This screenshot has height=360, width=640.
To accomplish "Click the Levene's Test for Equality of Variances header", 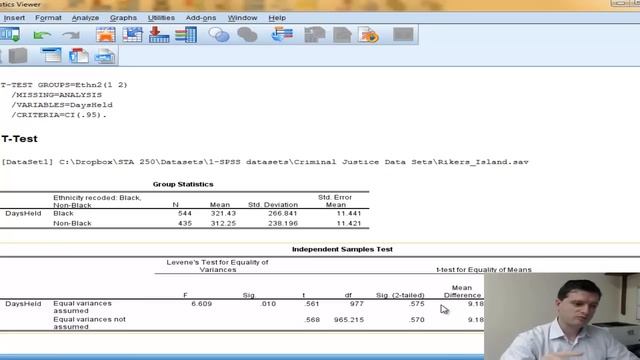I will [218, 266].
